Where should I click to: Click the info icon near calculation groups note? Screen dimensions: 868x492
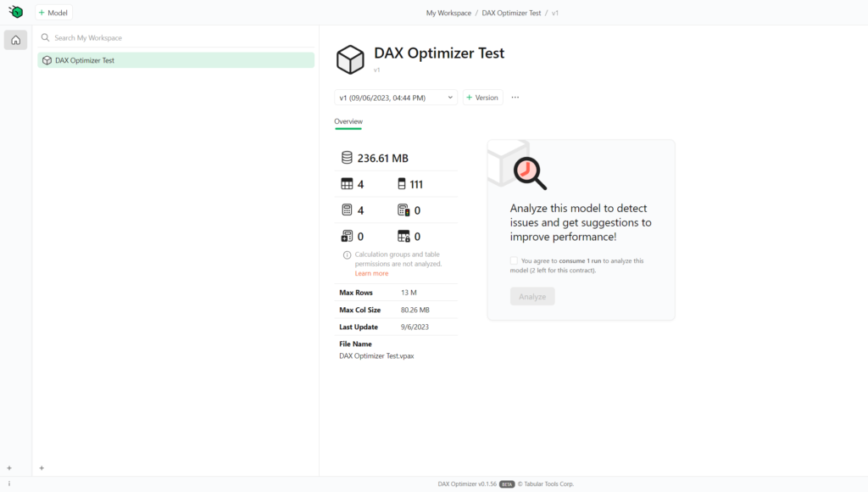(x=347, y=254)
